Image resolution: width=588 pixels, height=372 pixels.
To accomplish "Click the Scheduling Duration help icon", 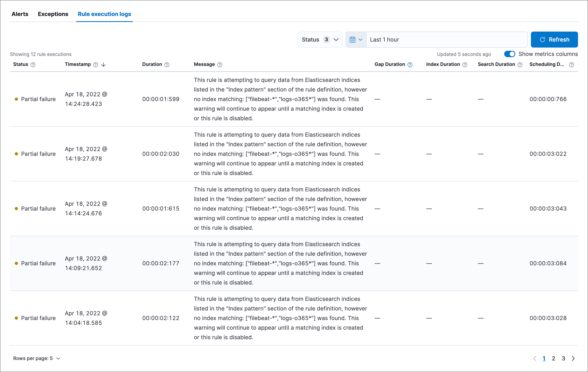I will pyautogui.click(x=571, y=65).
